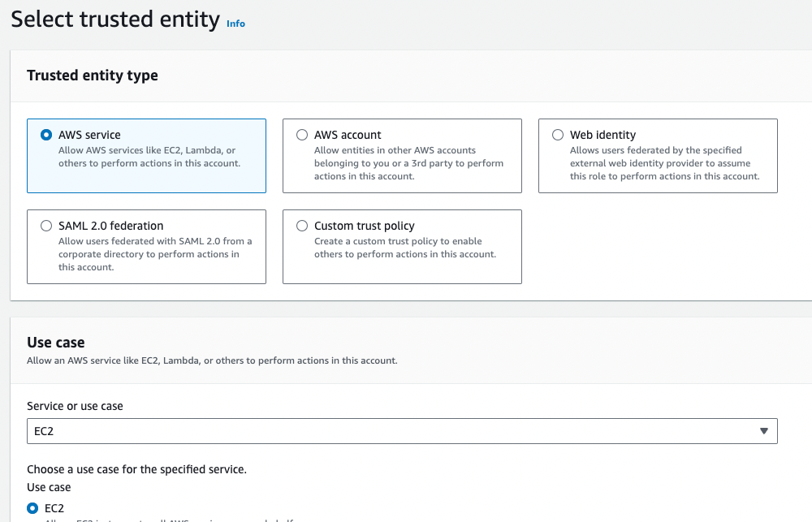
Task: Click the dropdown arrow in the EC2 selector
Action: [x=763, y=431]
